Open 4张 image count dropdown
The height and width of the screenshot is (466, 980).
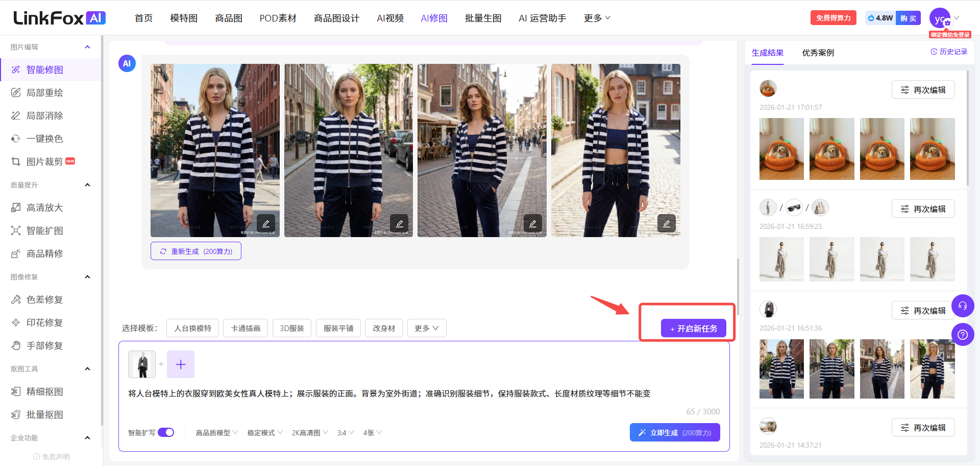[x=373, y=433]
